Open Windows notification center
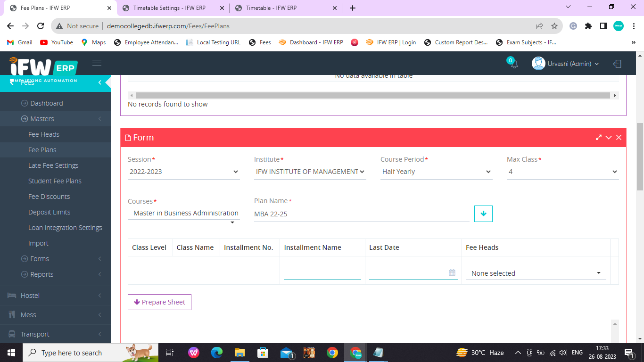 629,353
